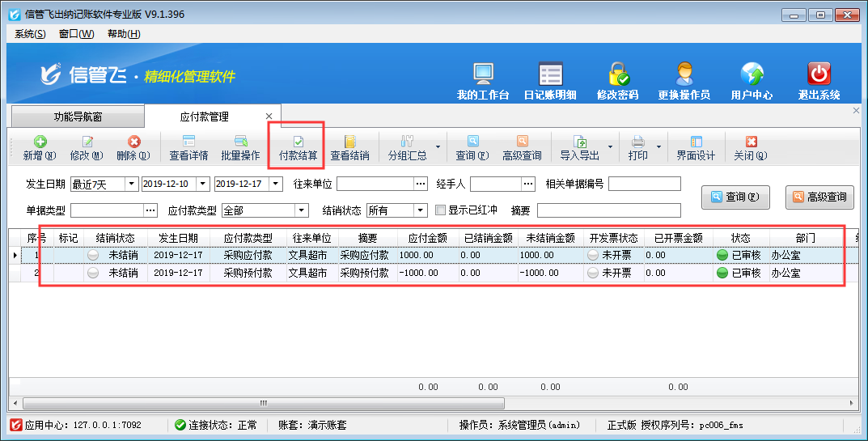The height and width of the screenshot is (441, 868).
Task: Click the 退出系统 exit system icon
Action: (819, 81)
